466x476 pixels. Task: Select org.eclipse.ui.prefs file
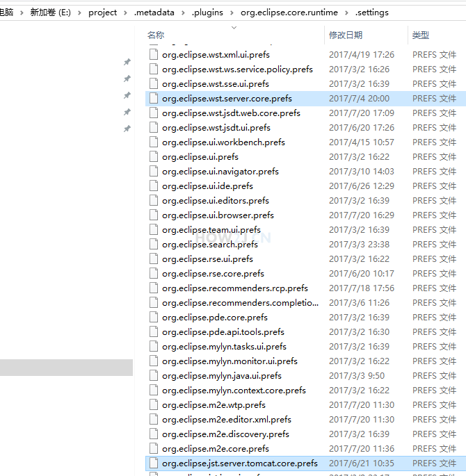click(200, 157)
